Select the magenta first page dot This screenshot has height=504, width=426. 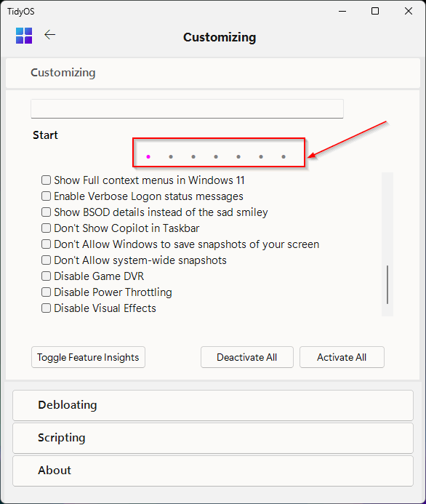tap(148, 157)
